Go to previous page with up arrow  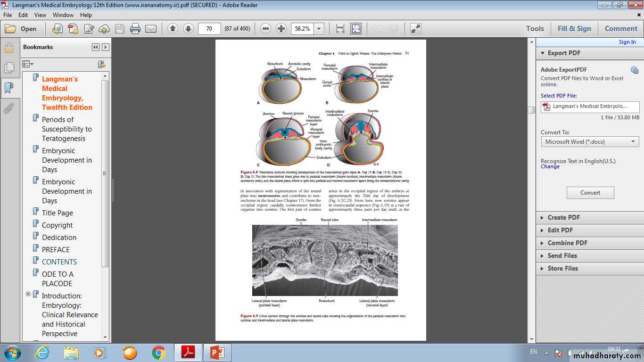(x=173, y=29)
